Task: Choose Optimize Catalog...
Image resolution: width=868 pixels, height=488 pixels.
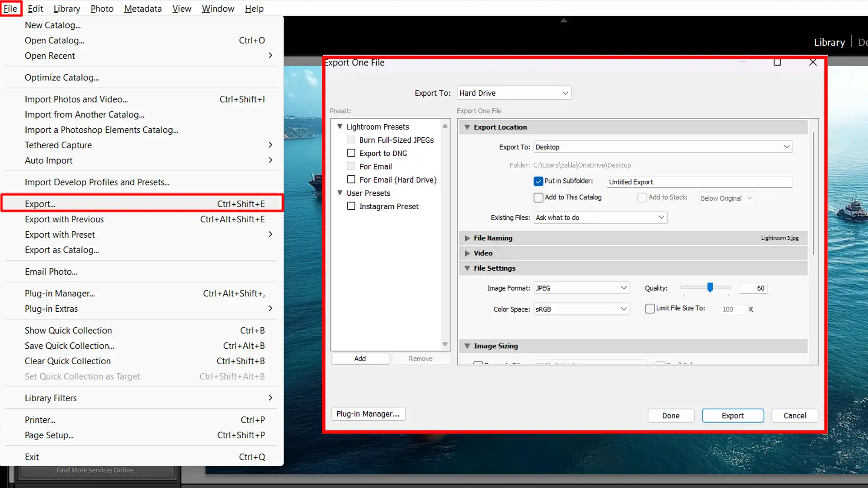Action: 142,77
